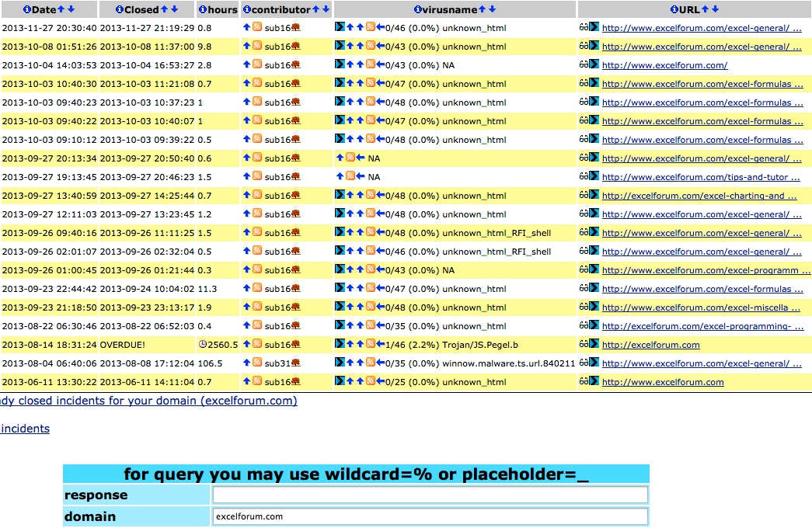This screenshot has width=812, height=528.
Task: Open the info icon beside hours header
Action: [x=203, y=9]
